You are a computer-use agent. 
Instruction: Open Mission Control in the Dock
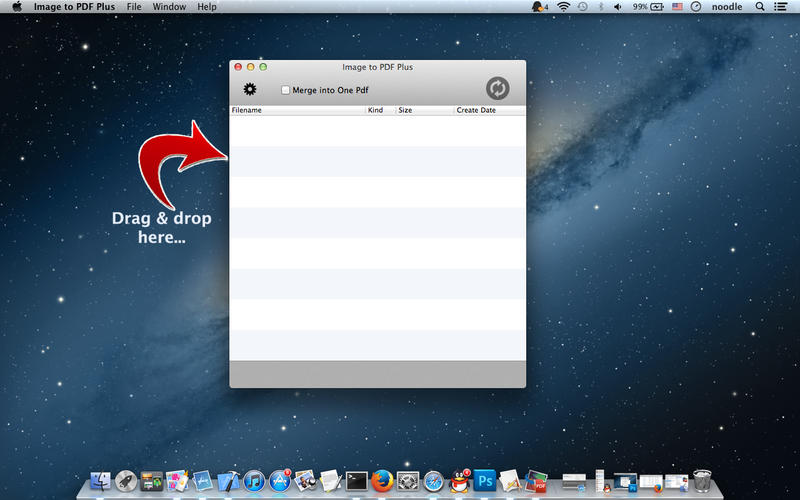(x=152, y=481)
